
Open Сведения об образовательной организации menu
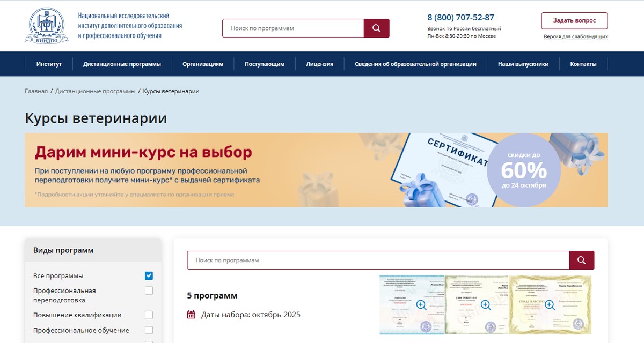coord(415,64)
